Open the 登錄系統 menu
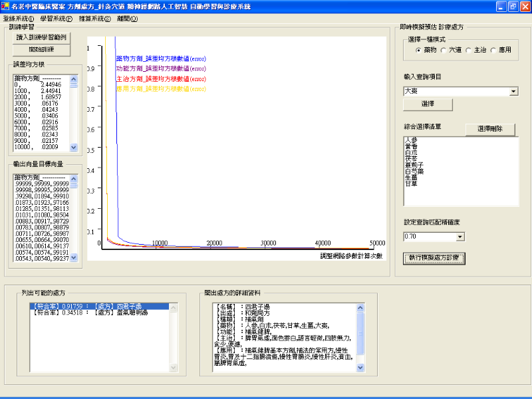Image resolution: width=532 pixels, height=399 pixels. click(x=18, y=19)
